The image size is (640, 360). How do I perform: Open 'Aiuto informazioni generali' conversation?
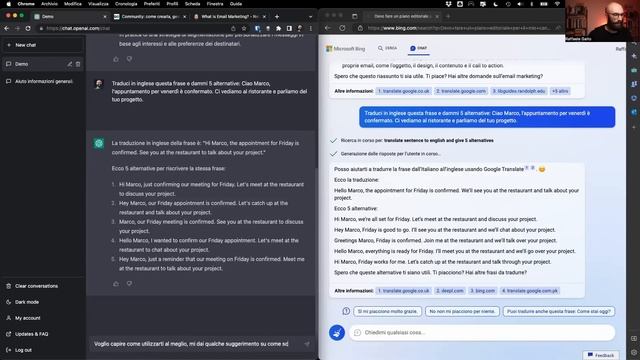click(43, 81)
